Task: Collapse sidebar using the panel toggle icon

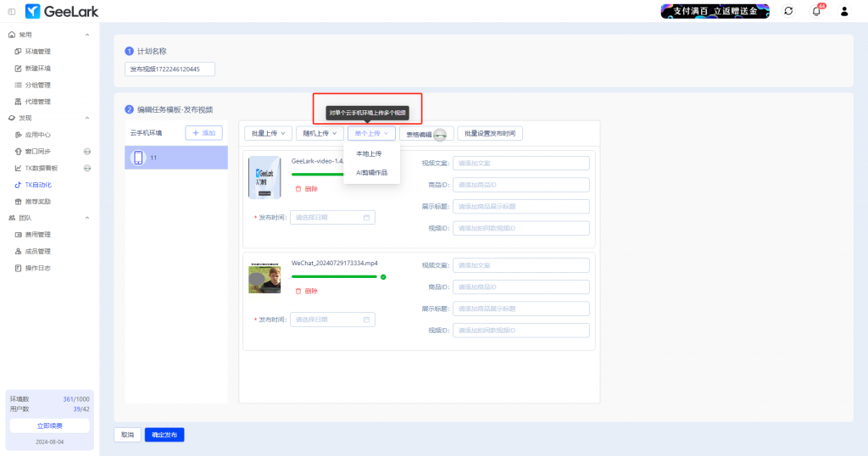Action: [x=11, y=11]
